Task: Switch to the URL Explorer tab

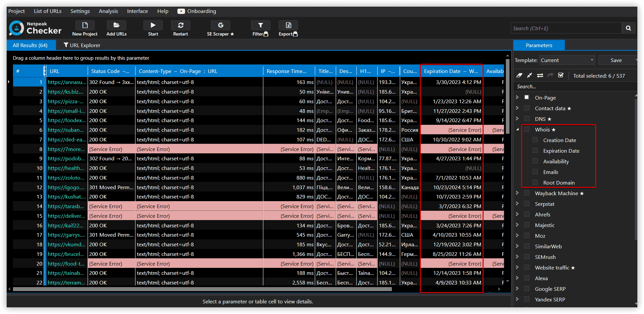Action: coord(82,45)
